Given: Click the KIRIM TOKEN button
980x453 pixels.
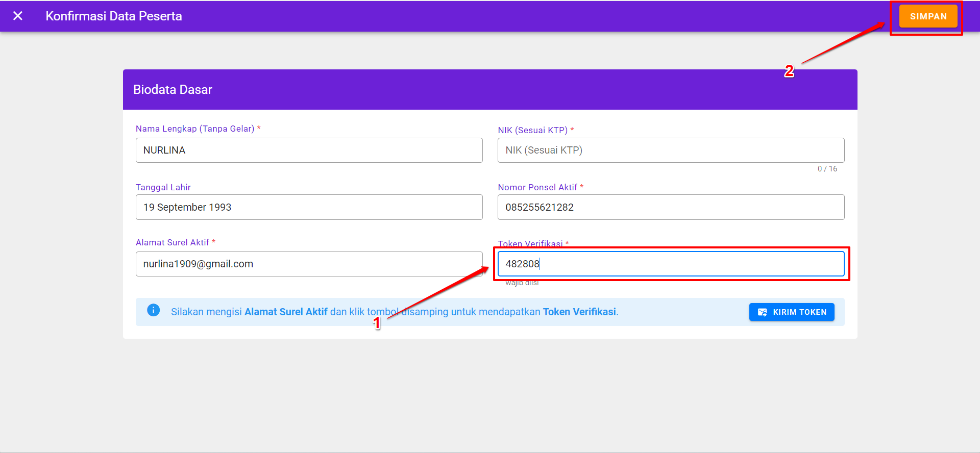Looking at the screenshot, I should pyautogui.click(x=791, y=312).
